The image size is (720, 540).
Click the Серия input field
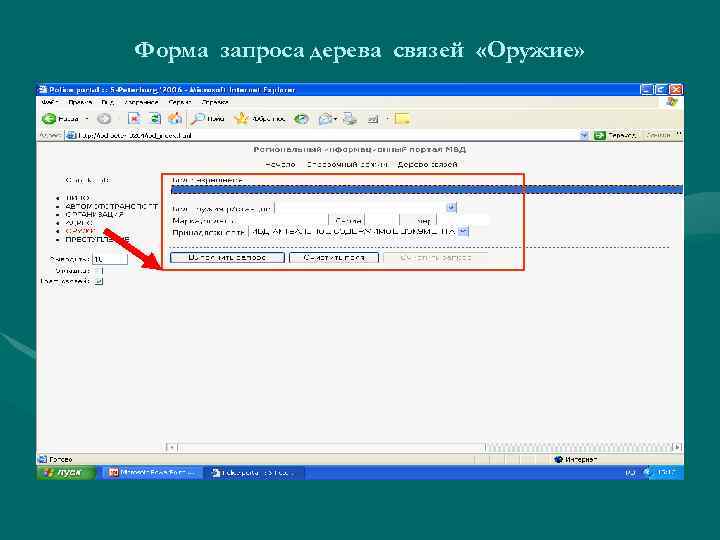382,220
